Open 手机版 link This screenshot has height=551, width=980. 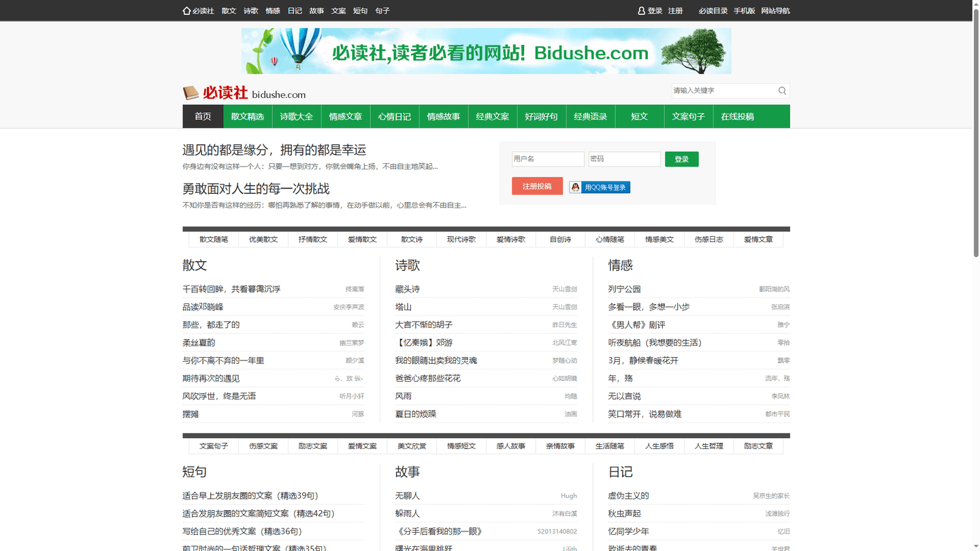click(745, 11)
